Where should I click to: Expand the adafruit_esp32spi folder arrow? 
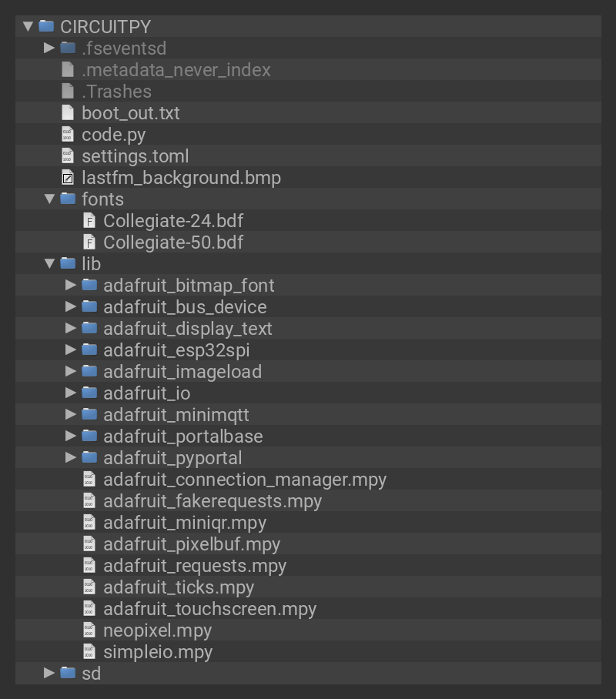[x=72, y=350]
